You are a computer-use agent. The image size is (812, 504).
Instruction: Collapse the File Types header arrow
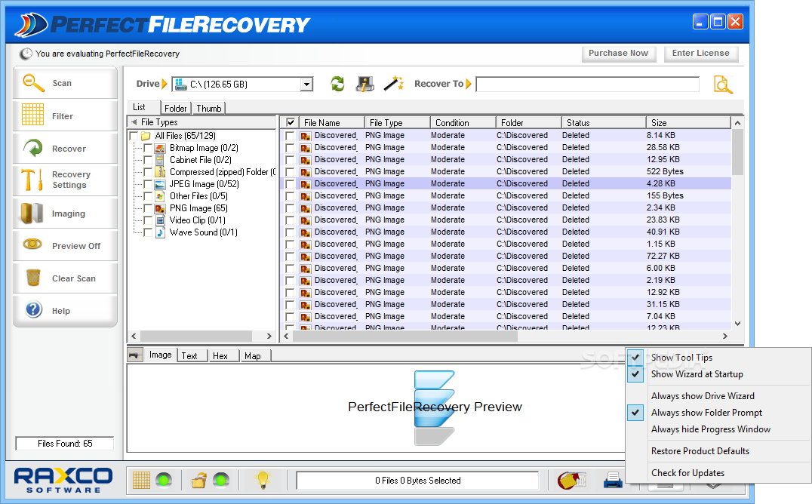[134, 122]
